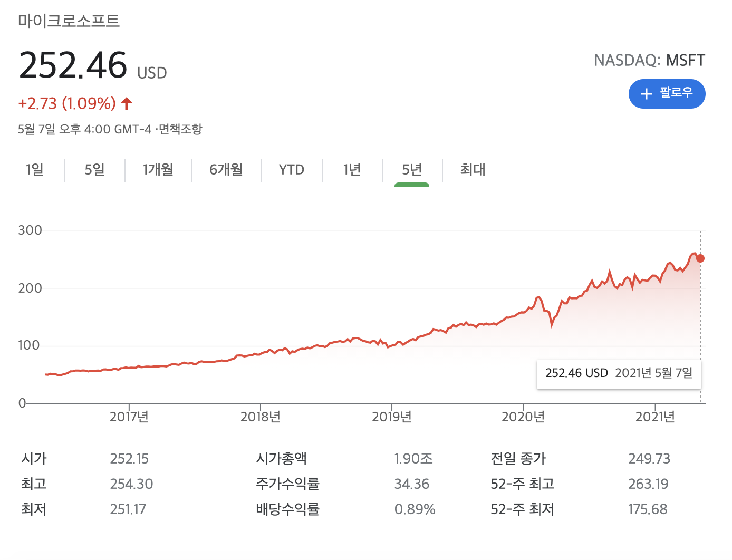Click the 52-주 최저 value 175.68
The image size is (732, 560).
coord(648,509)
